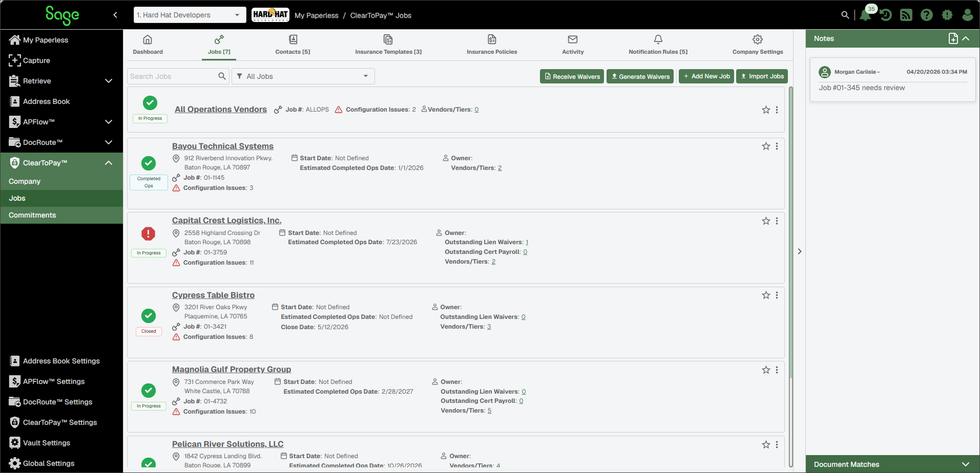Open kebab menu for Capital Crest Logistics

pyautogui.click(x=777, y=221)
